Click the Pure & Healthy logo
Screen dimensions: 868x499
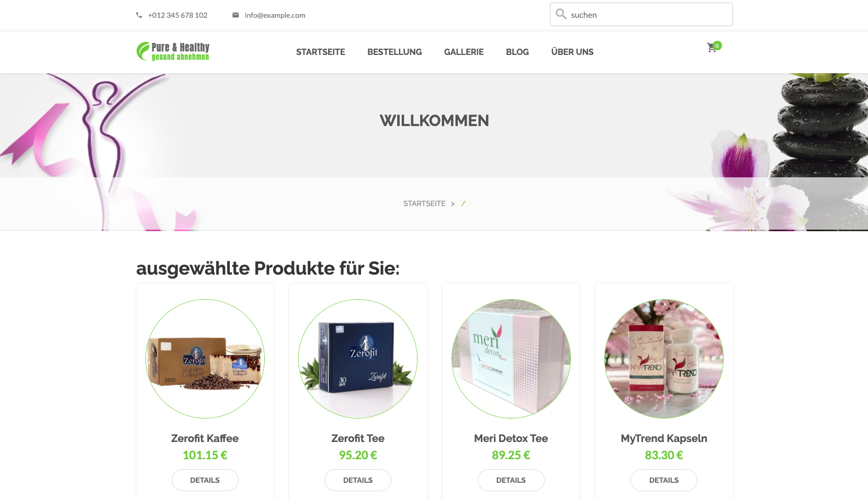[173, 51]
